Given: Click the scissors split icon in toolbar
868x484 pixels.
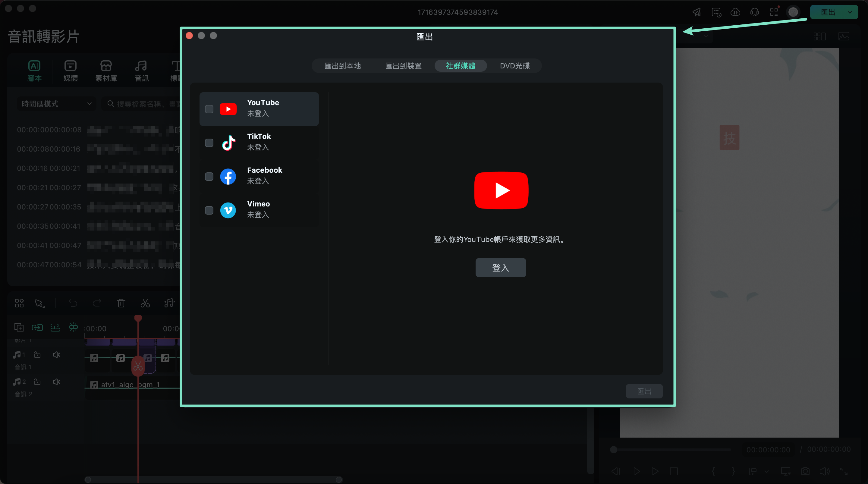Looking at the screenshot, I should 145,303.
